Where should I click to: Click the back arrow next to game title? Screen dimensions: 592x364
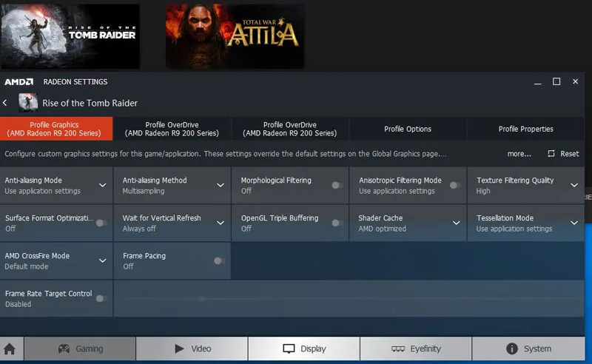[x=6, y=103]
